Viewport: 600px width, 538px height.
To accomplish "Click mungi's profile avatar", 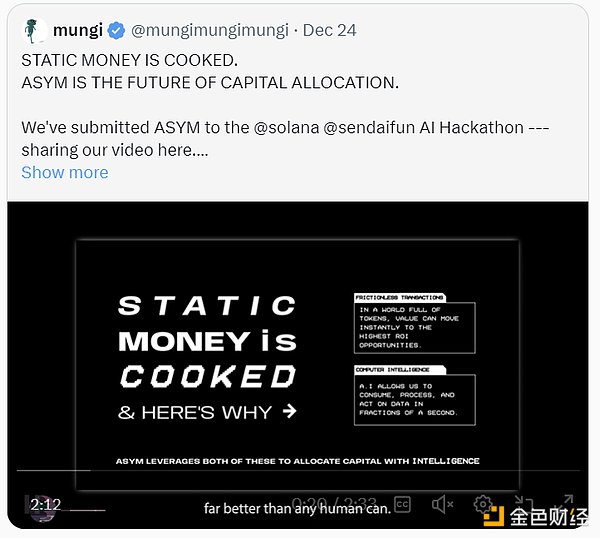I will click(x=34, y=31).
